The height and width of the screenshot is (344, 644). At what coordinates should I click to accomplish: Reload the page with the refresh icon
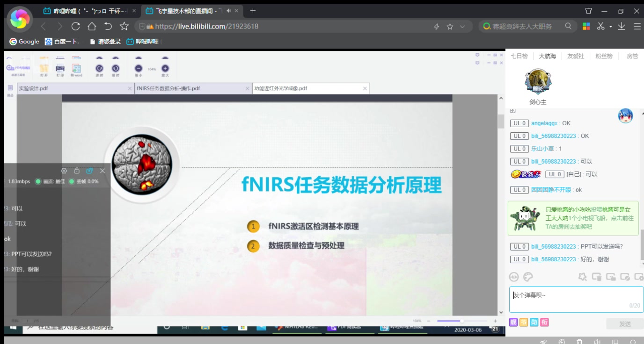[x=75, y=27]
